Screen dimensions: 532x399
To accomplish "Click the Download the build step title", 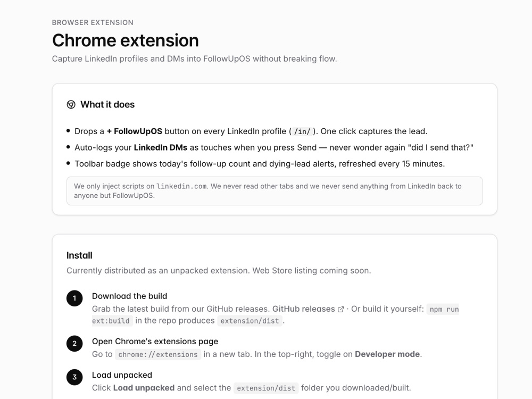I will [130, 296].
